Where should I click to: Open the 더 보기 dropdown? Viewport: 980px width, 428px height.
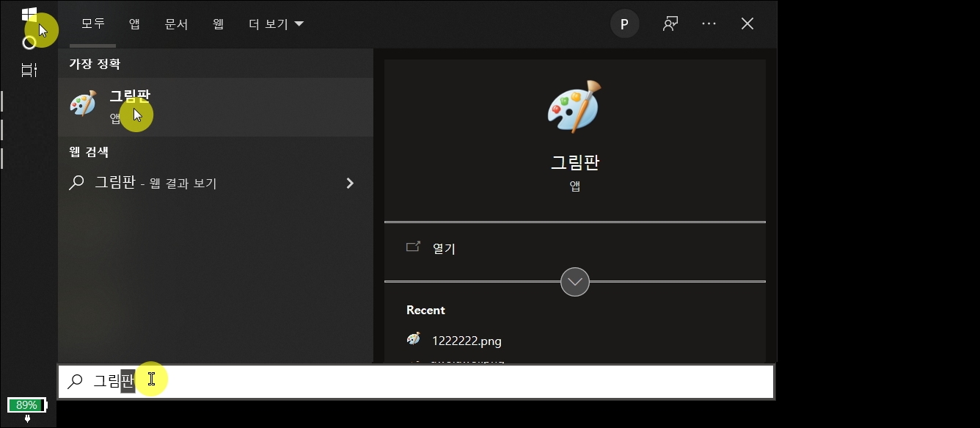pos(277,24)
